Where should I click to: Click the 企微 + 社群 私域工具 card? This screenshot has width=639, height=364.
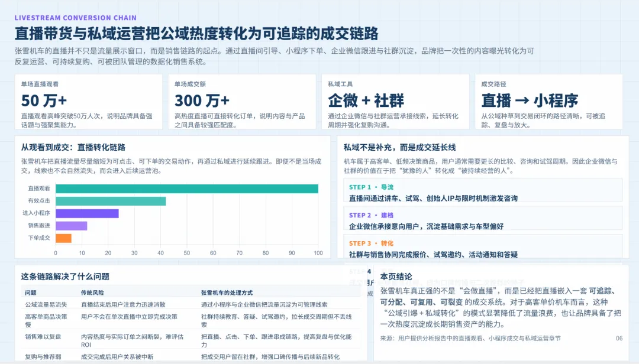coord(396,100)
